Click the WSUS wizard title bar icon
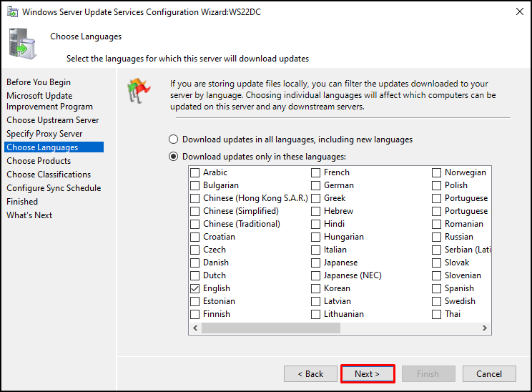The height and width of the screenshot is (392, 532). 13,12
